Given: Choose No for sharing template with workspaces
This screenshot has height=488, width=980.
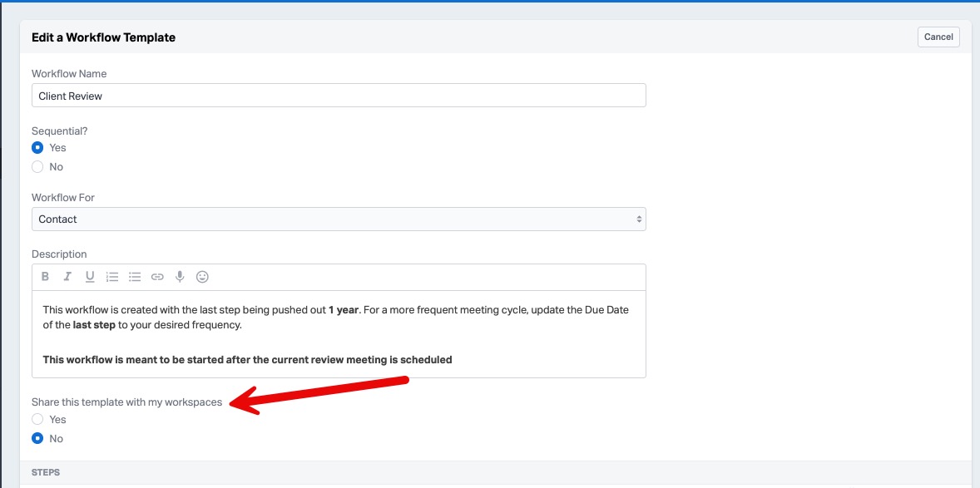Looking at the screenshot, I should (x=37, y=439).
